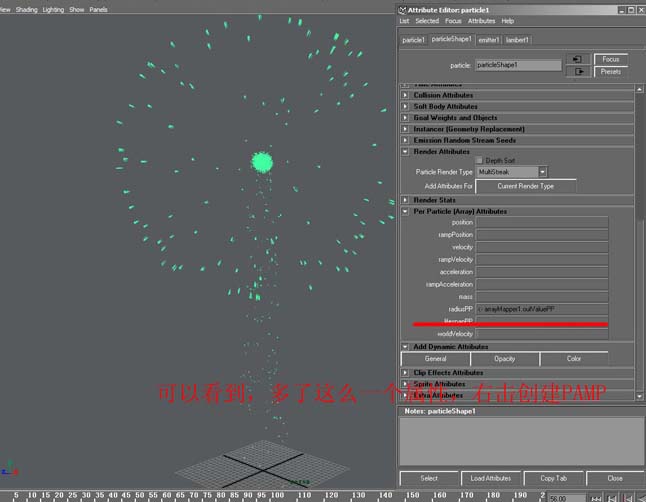646x502 pixels.
Task: Open the Lighting menu in viewport
Action: tap(53, 9)
